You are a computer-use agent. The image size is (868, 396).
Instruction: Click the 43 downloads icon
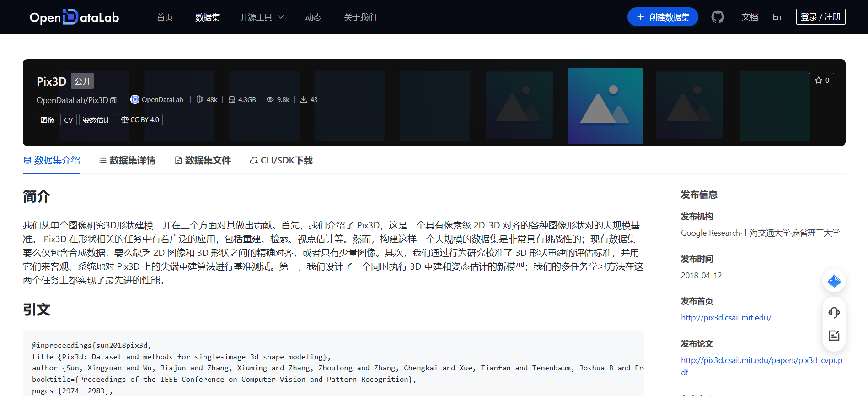click(304, 99)
